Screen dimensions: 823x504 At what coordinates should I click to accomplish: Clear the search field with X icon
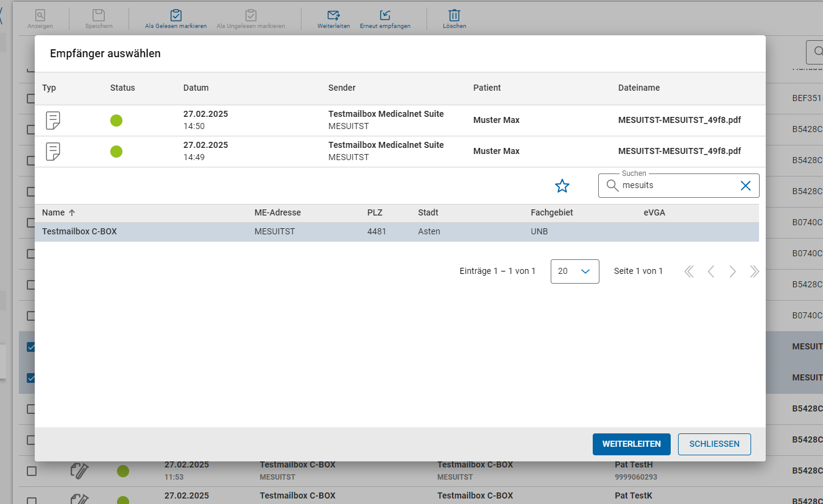[746, 186]
